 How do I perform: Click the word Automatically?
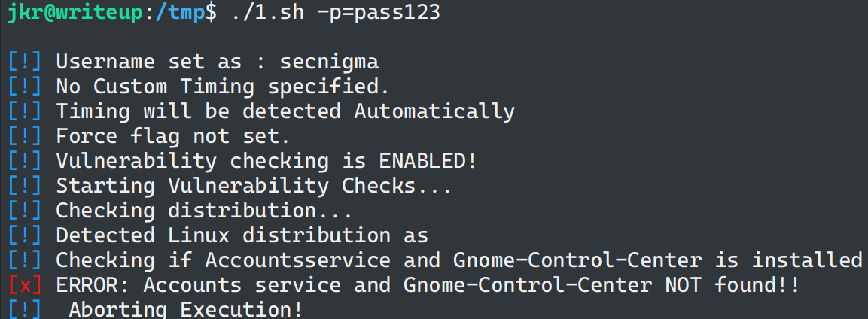(434, 111)
